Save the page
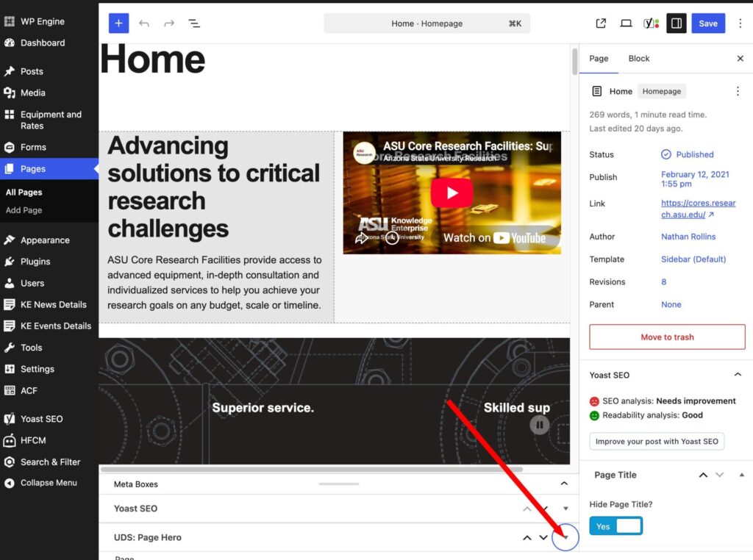The width and height of the screenshot is (753, 560). coord(708,23)
